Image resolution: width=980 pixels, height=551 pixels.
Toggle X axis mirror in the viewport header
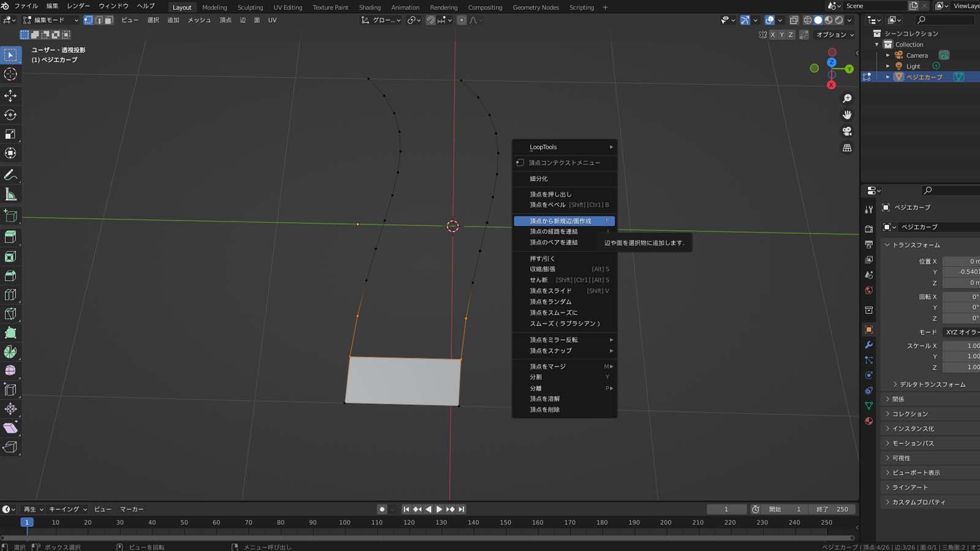(x=772, y=35)
